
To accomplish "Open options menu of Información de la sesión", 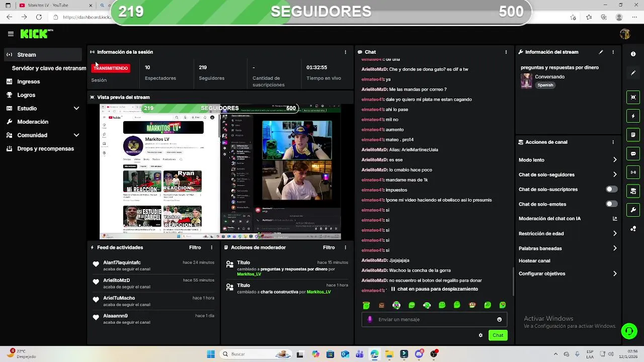I will (x=345, y=52).
